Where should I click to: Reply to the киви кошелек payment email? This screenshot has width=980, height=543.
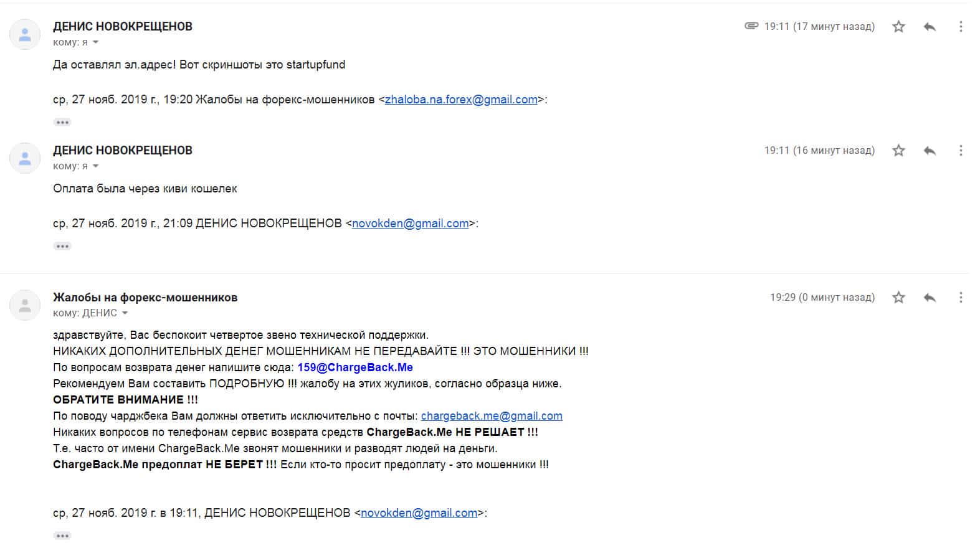(930, 150)
